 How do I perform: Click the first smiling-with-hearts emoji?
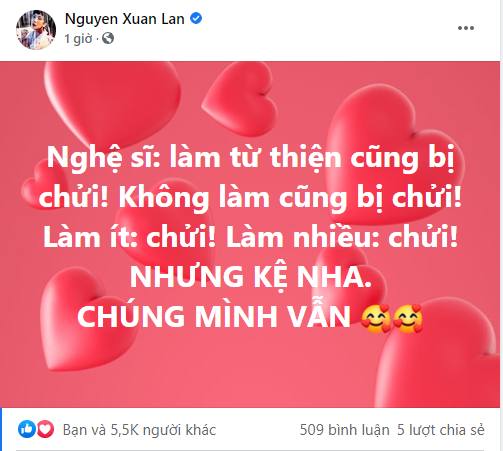[376, 319]
